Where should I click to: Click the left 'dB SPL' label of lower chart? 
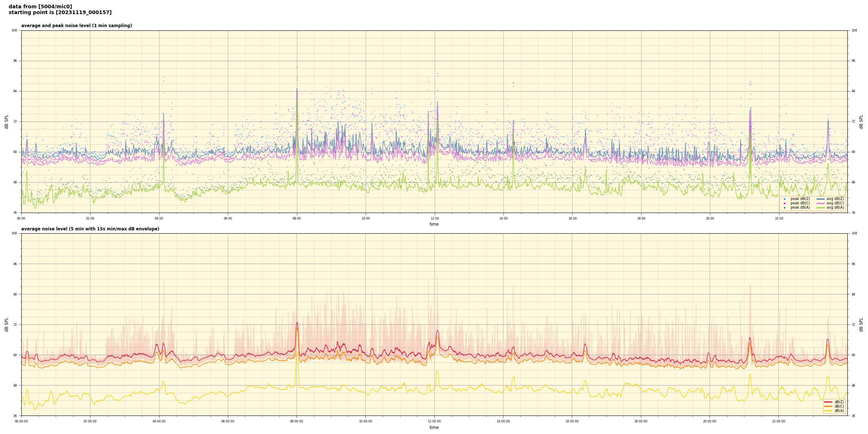7,324
